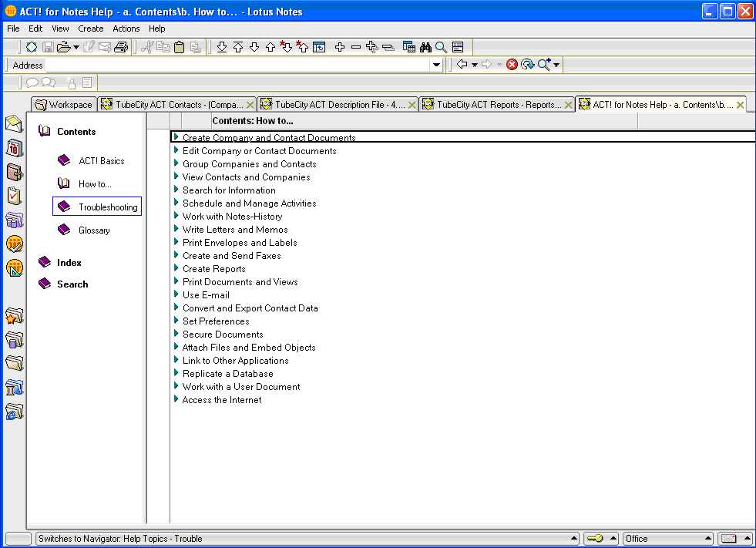This screenshot has height=548, width=756.
Task: Click the Expand All double-plus icon
Action: 371,47
